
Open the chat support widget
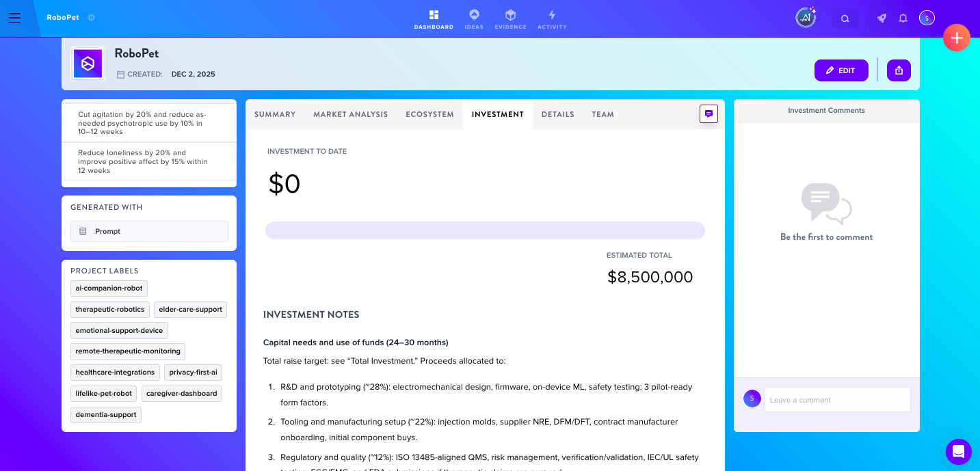pos(959,452)
